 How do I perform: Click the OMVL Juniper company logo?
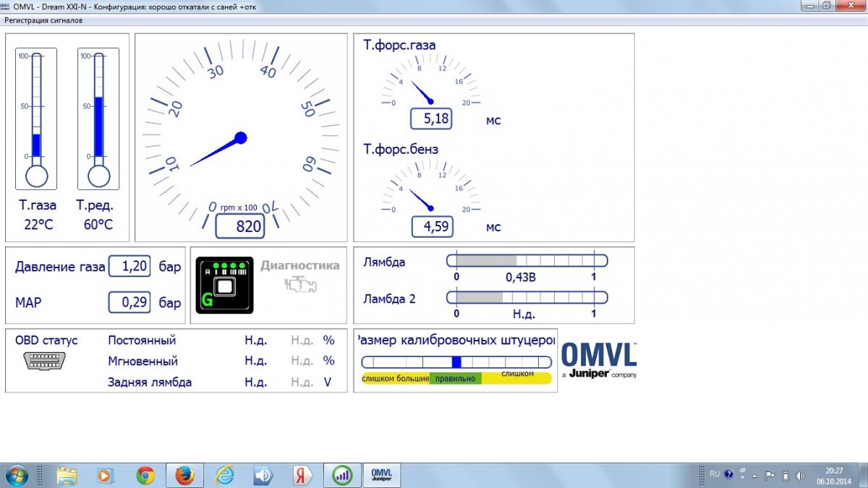pos(598,359)
